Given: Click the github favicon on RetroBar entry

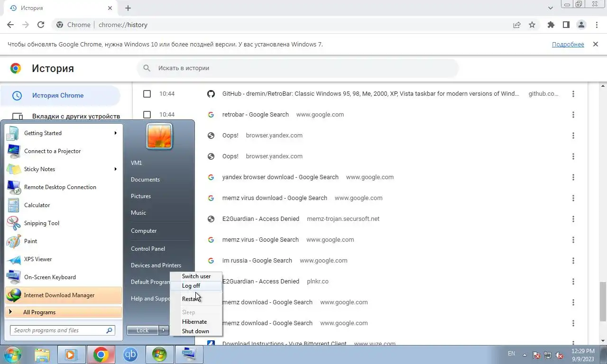Looking at the screenshot, I should [211, 94].
